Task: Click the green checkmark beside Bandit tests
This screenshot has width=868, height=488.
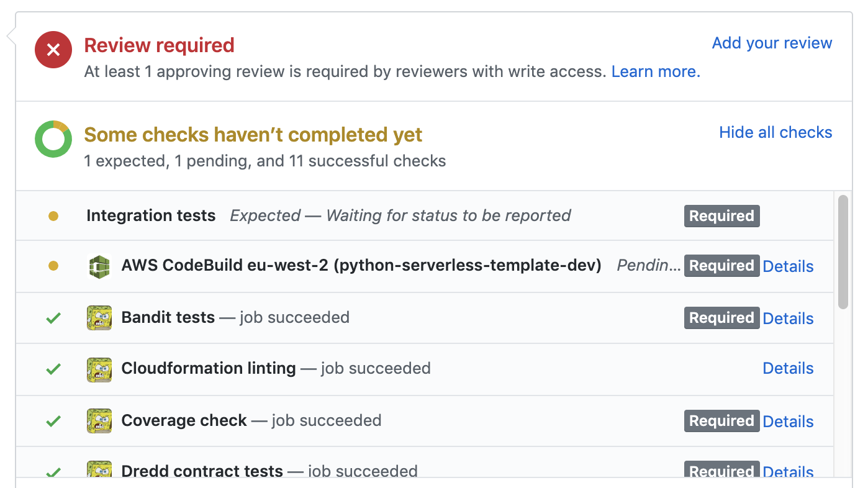Action: [53, 318]
